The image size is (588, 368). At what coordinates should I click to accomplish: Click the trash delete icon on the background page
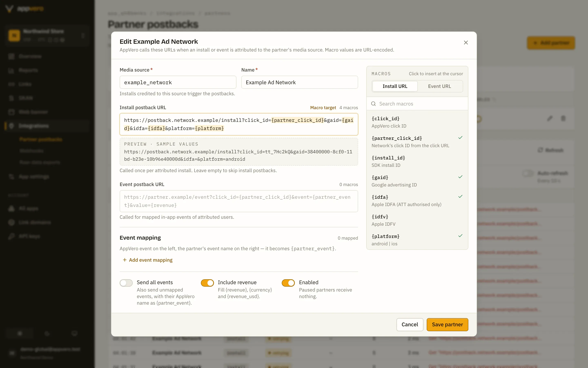coord(563,119)
